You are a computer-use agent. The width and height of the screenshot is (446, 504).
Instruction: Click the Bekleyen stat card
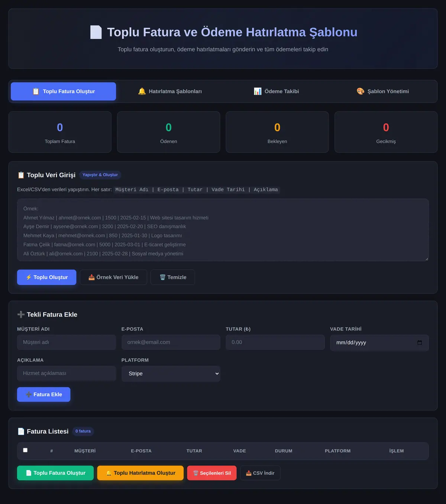(x=277, y=132)
